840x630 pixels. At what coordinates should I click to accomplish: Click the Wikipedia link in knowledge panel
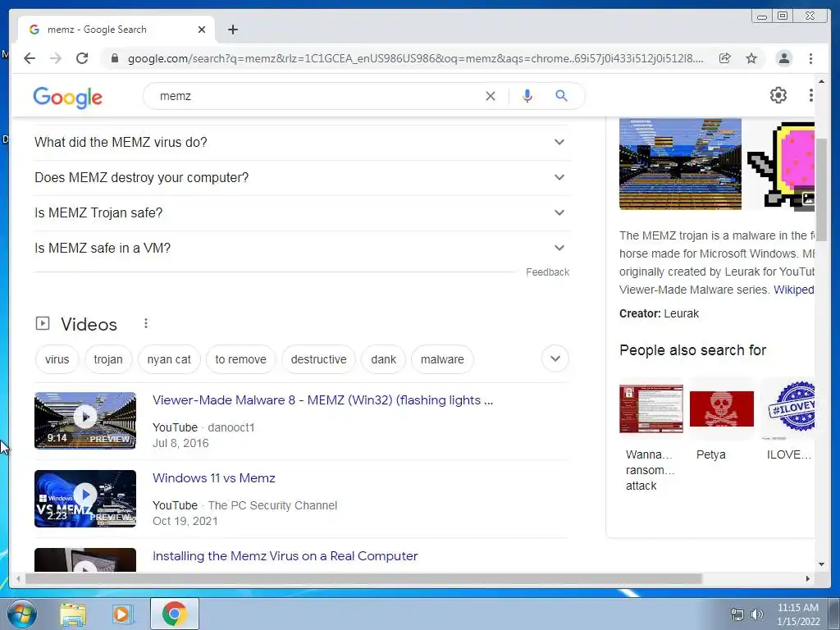pos(794,290)
